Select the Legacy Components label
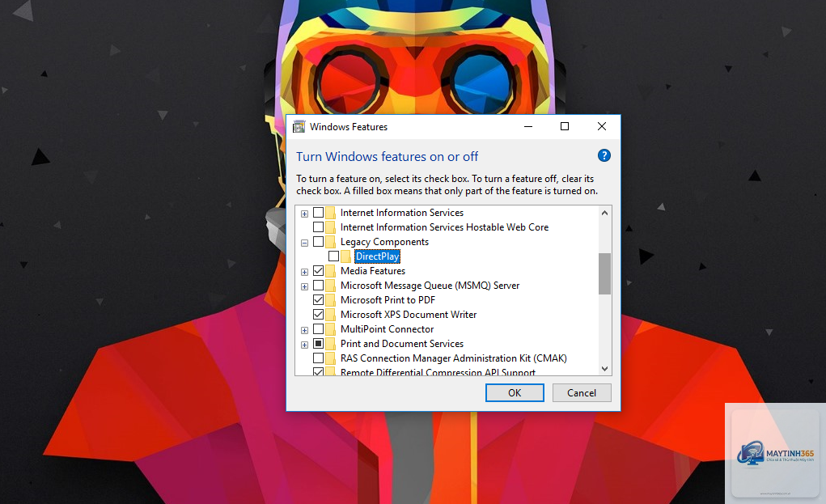 pos(384,242)
